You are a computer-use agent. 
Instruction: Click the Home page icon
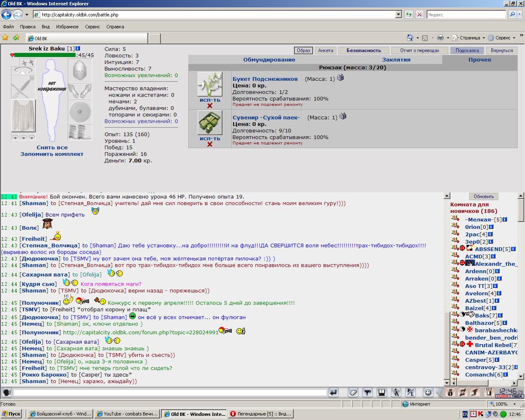pyautogui.click(x=410, y=38)
